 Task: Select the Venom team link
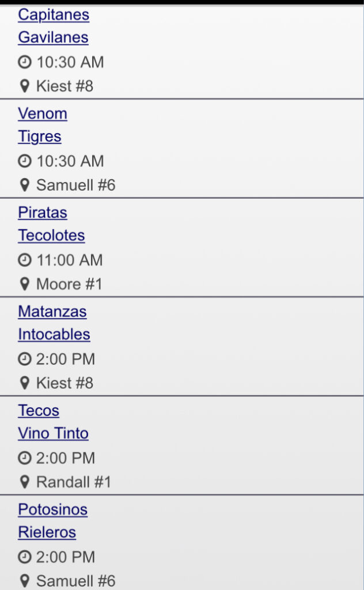tap(42, 114)
